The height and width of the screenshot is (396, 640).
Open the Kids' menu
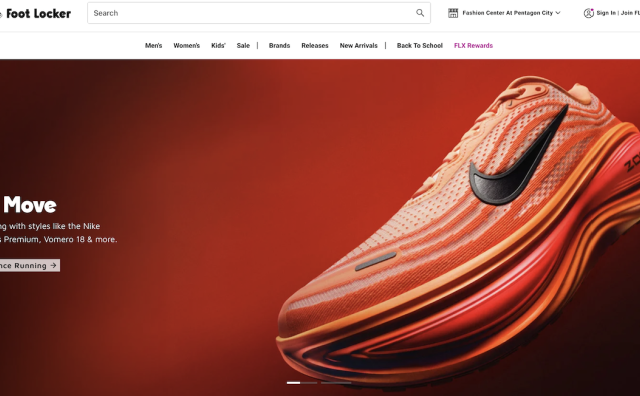pos(218,46)
